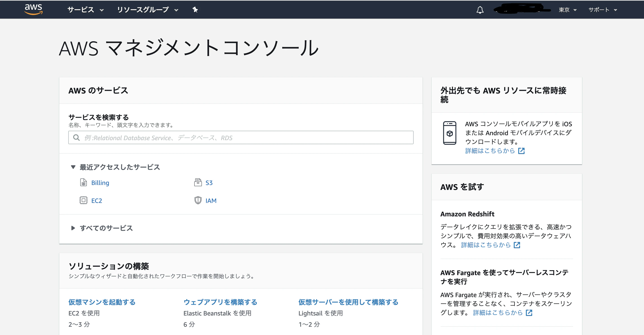Open the notifications bell icon
Screen dimensions: 644x335
click(480, 10)
